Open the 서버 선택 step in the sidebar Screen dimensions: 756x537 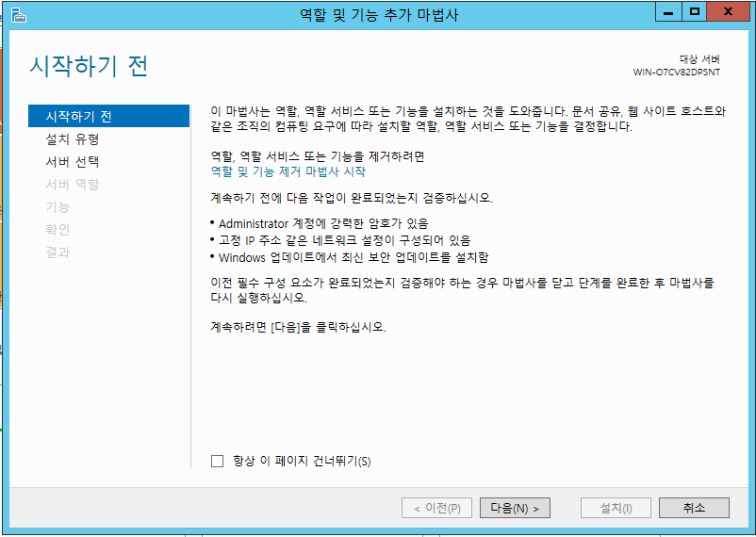pyautogui.click(x=72, y=162)
